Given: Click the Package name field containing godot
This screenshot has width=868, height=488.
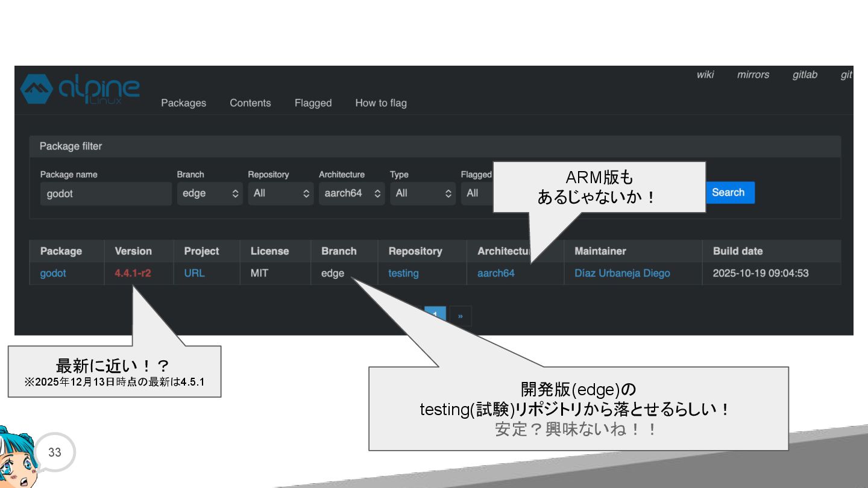Looking at the screenshot, I should [x=106, y=193].
